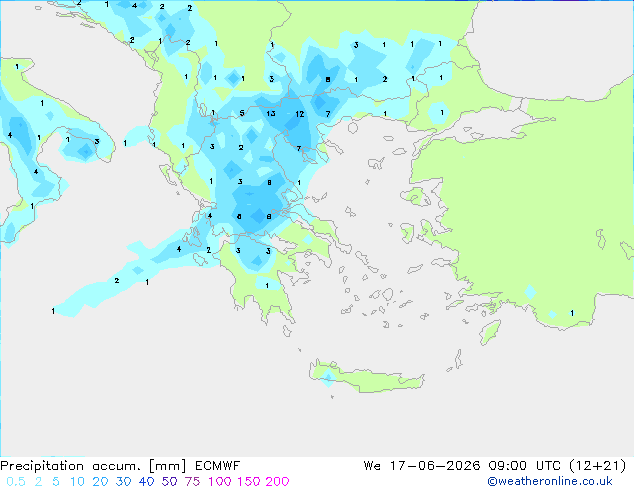Click the '12' precipitation value on the map
The width and height of the screenshot is (634, 490).
click(x=300, y=114)
